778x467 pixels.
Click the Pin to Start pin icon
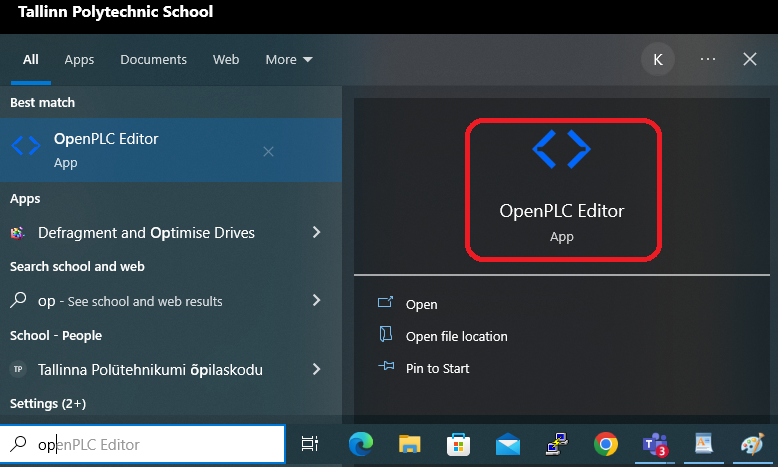pyautogui.click(x=386, y=366)
